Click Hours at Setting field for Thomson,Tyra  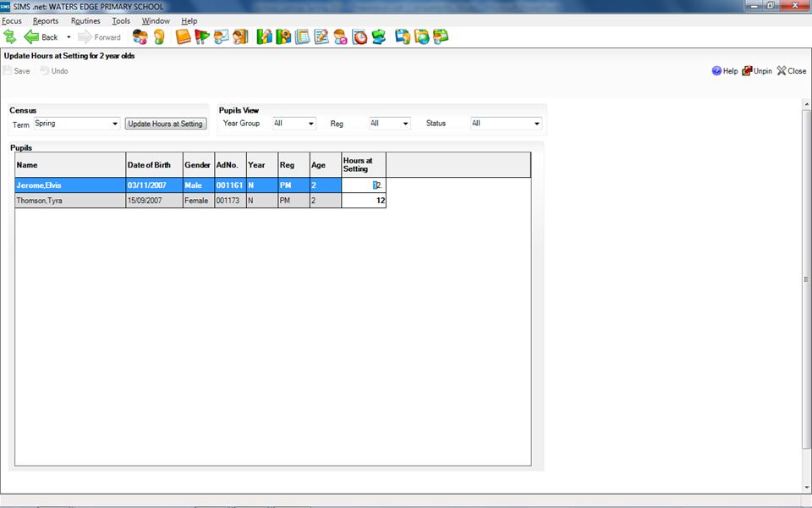[364, 201]
